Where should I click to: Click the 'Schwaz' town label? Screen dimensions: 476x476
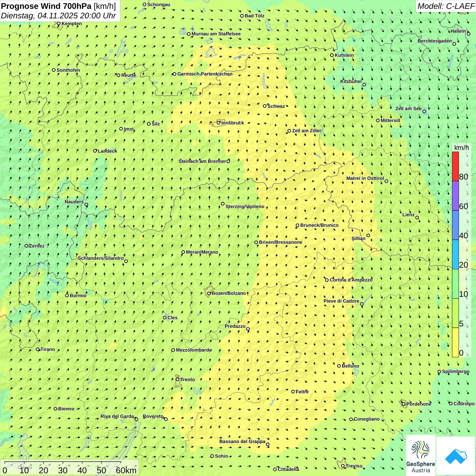click(276, 106)
